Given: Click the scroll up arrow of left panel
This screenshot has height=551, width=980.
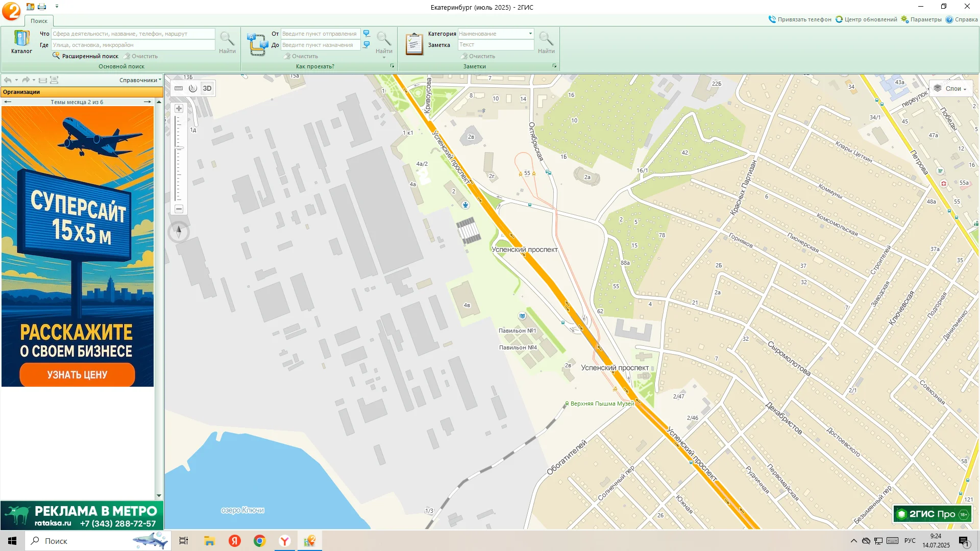Looking at the screenshot, I should 159,102.
